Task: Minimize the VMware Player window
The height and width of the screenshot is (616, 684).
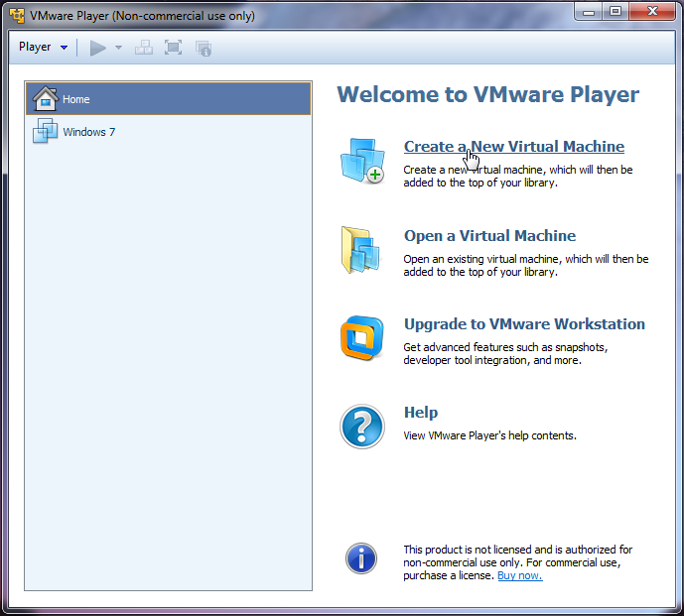Action: pos(589,11)
